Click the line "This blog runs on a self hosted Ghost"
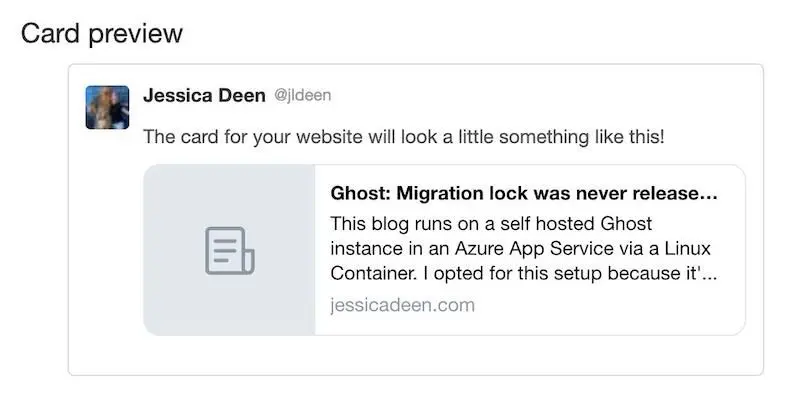 coord(491,224)
